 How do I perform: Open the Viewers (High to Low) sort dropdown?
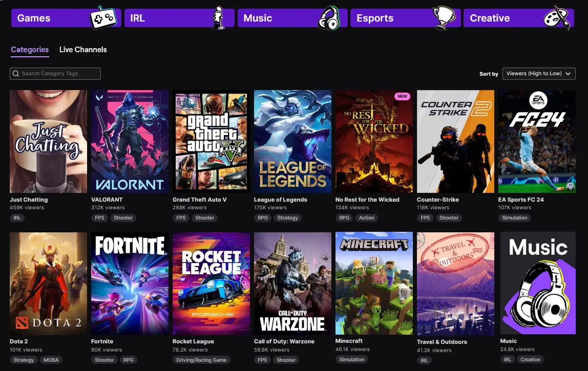tap(538, 73)
